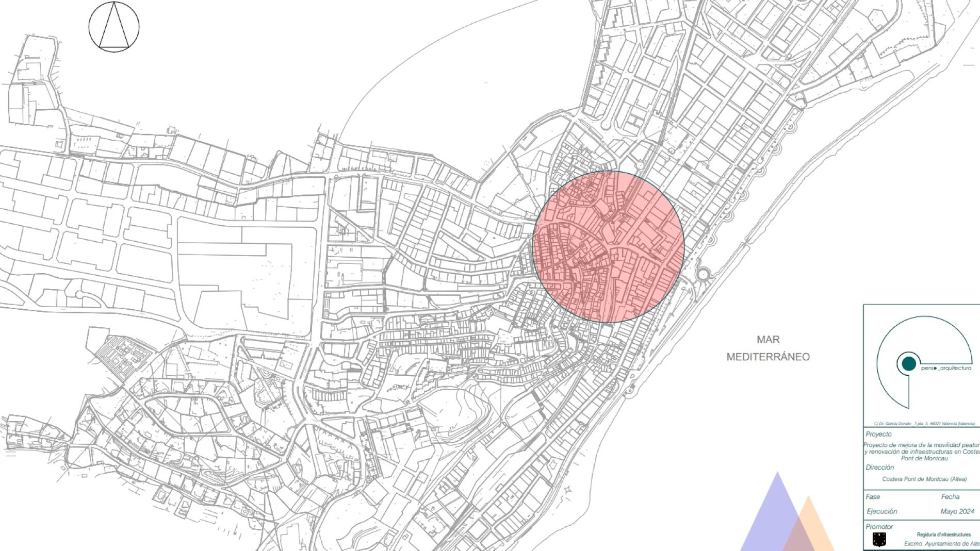Screen dimensions: 980x551
Task: Click the Excmo. Ayuntamiento de Altea text
Action: [x=941, y=544]
